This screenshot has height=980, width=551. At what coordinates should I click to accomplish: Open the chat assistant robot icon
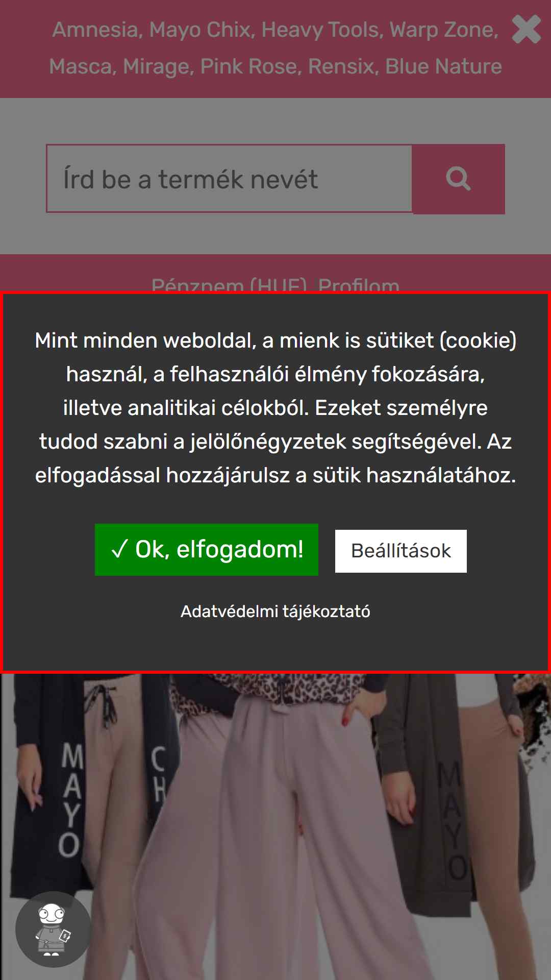(53, 929)
